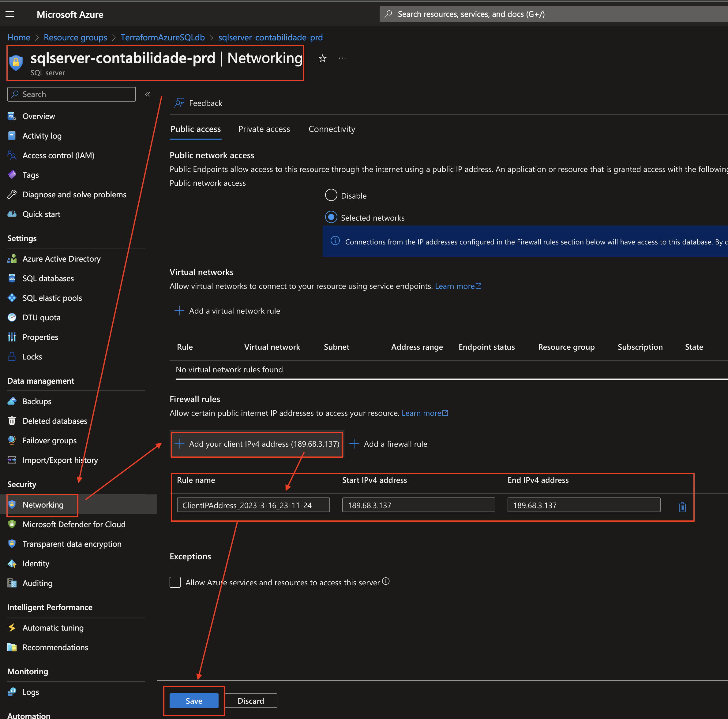This screenshot has height=719, width=728.
Task: Open Microsoft Defender for Cloud in sidebar
Action: point(74,524)
